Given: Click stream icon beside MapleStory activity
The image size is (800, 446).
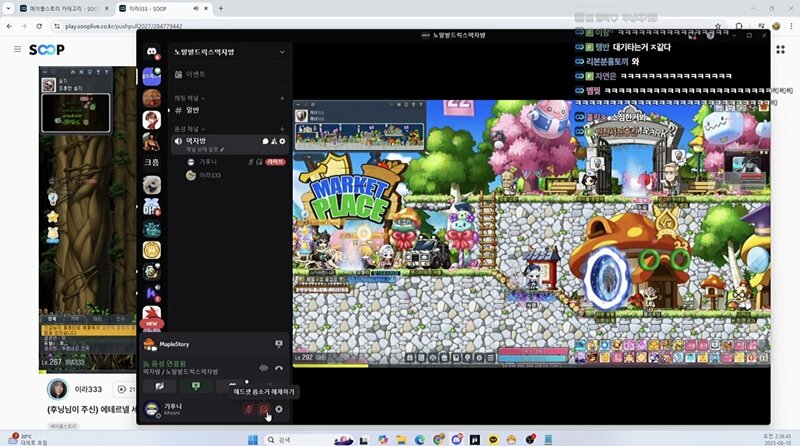Looking at the screenshot, I should pos(279,344).
